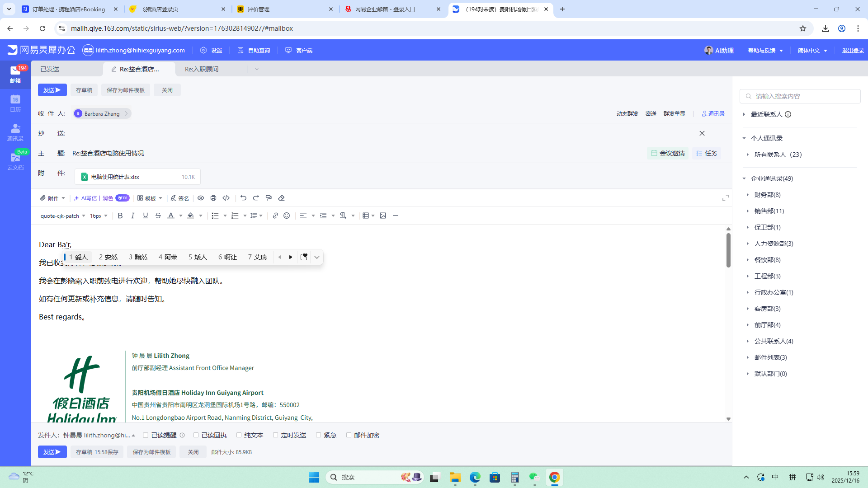The width and height of the screenshot is (868, 488).
Task: Open the emoji picker
Action: click(287, 216)
